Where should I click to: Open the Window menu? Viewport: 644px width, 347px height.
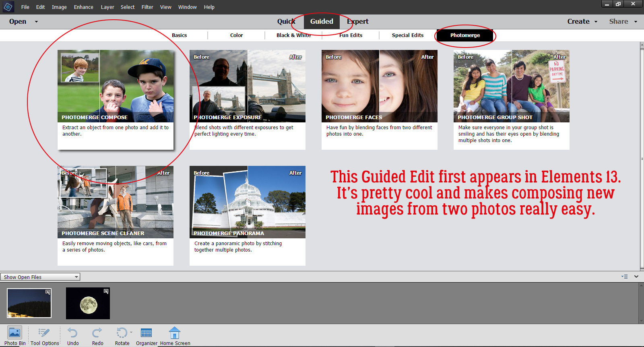188,7
